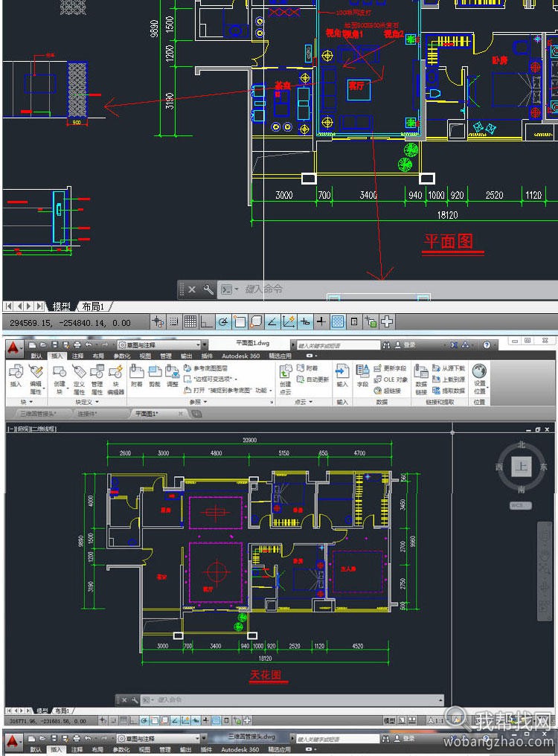Viewport: 558px width, 756px height.
Task: Click the 定义属性 (Define Attributes) icon
Action: (x=79, y=379)
